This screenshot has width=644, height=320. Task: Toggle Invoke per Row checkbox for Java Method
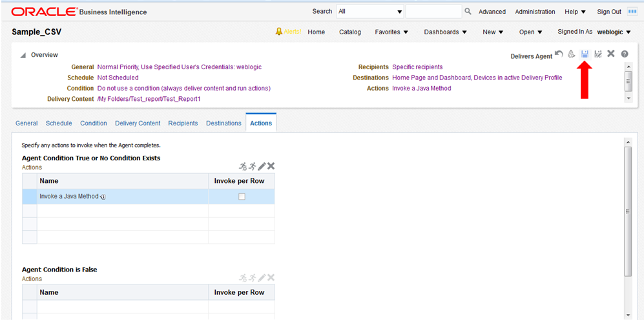pos(242,197)
